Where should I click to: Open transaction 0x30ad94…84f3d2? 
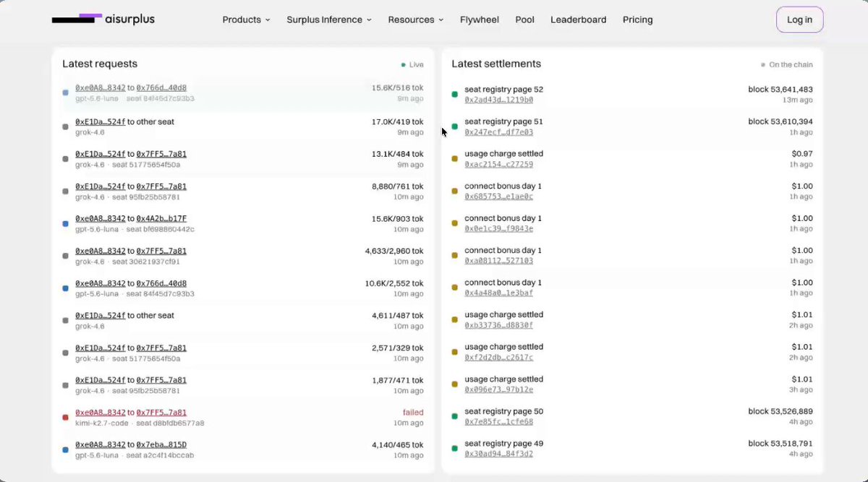pyautogui.click(x=498, y=454)
